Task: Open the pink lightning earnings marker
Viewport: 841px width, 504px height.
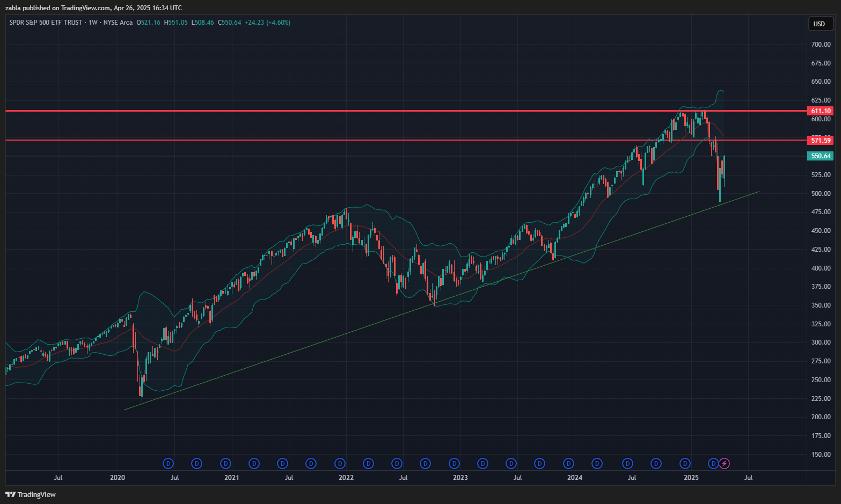Action: [x=725, y=463]
